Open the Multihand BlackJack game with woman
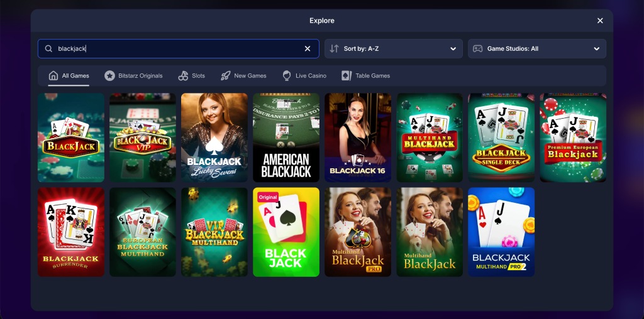The width and height of the screenshot is (644, 319). pyautogui.click(x=430, y=232)
